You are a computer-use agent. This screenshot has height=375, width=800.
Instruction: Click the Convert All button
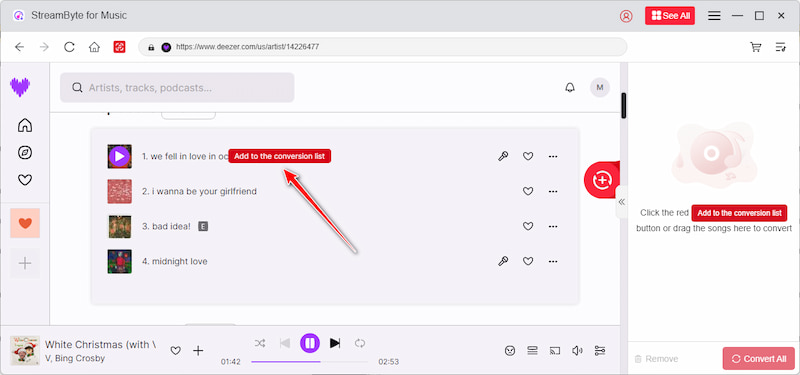point(759,359)
